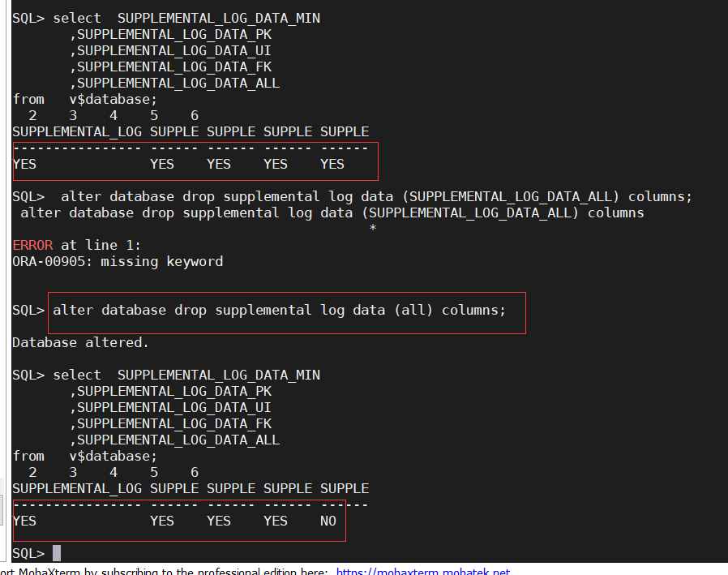Click the first YES in the bottom result row

[24, 521]
